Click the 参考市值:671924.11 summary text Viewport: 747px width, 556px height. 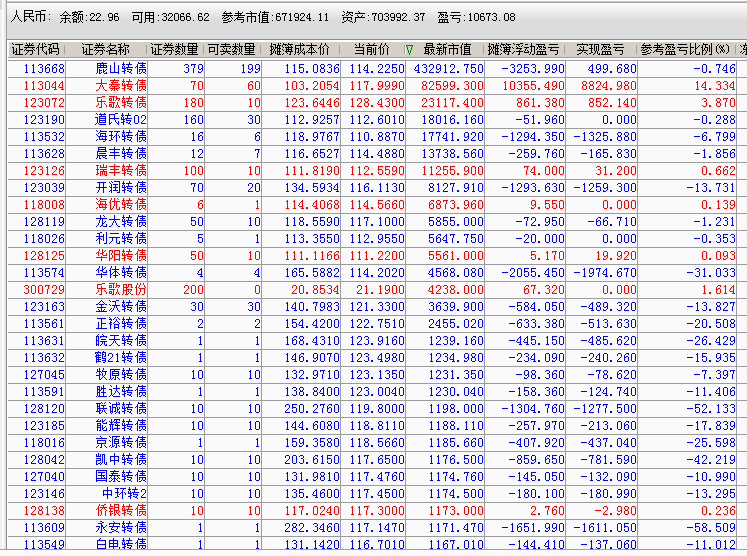[275, 18]
